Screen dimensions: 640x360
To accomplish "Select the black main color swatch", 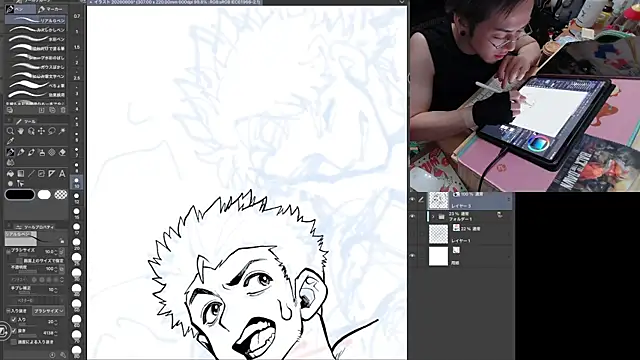I will pyautogui.click(x=20, y=195).
